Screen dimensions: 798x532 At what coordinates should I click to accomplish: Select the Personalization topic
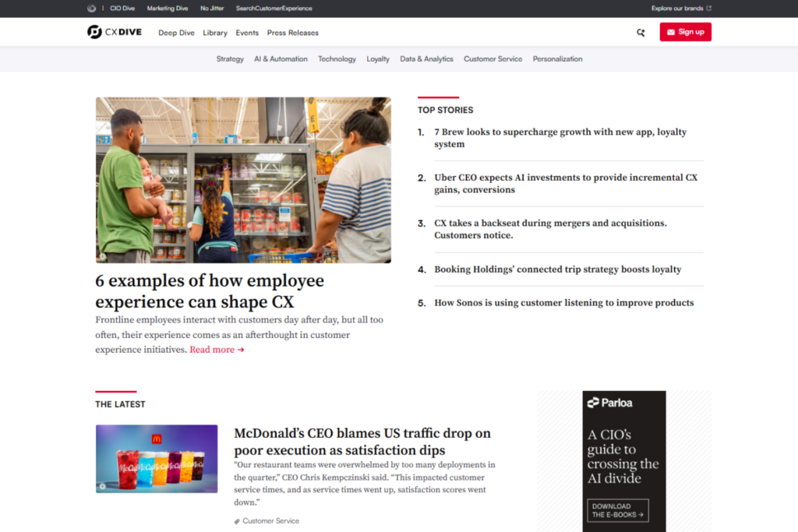pyautogui.click(x=557, y=59)
